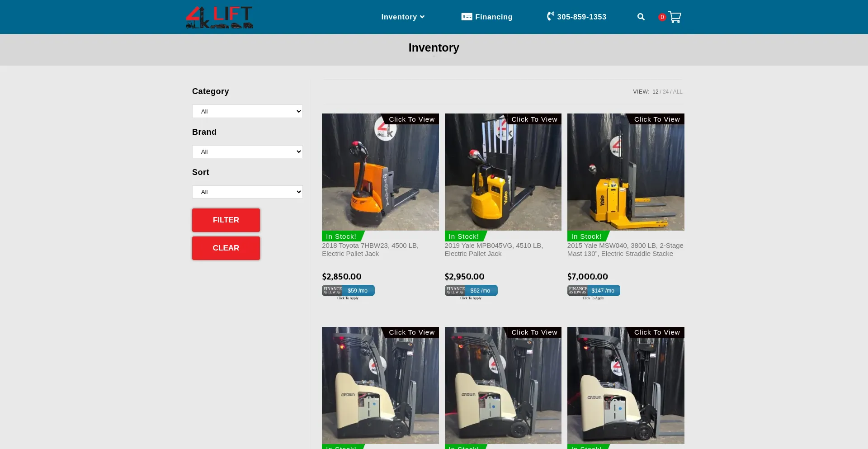Image resolution: width=868 pixels, height=449 pixels.
Task: Open the shopping cart icon
Action: point(675,17)
